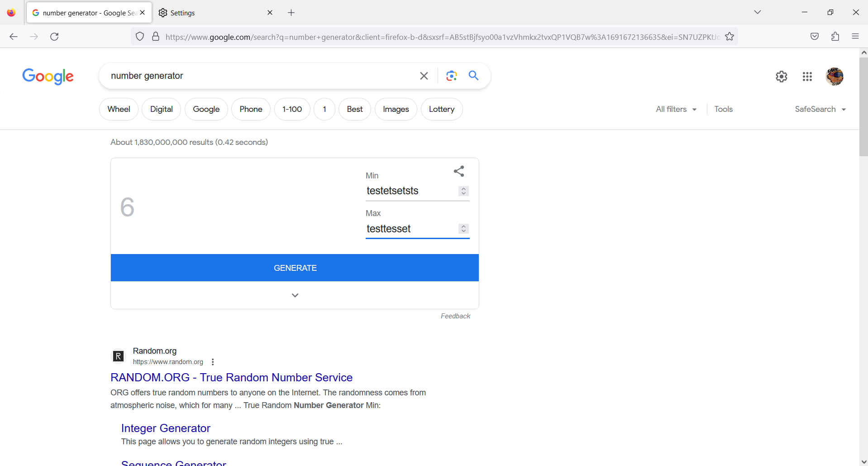Open the Google apps grid
Image resolution: width=868 pixels, height=466 pixels.
(807, 77)
